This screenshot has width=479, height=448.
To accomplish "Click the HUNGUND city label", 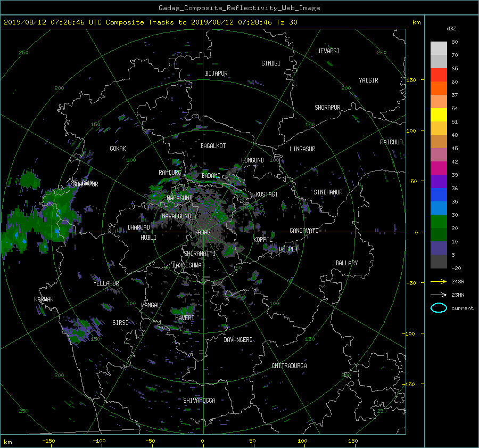I will [x=252, y=160].
